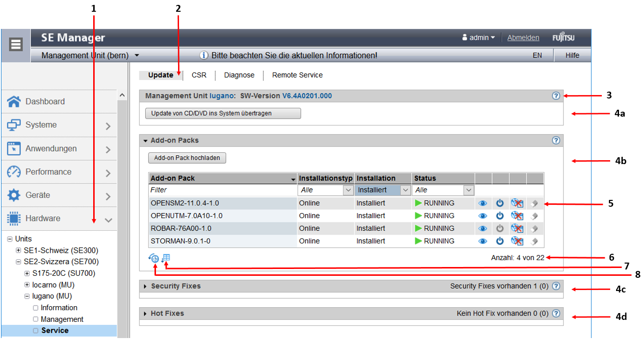Open help for Hot Fixes section
The width and height of the screenshot is (644, 340).
(556, 313)
